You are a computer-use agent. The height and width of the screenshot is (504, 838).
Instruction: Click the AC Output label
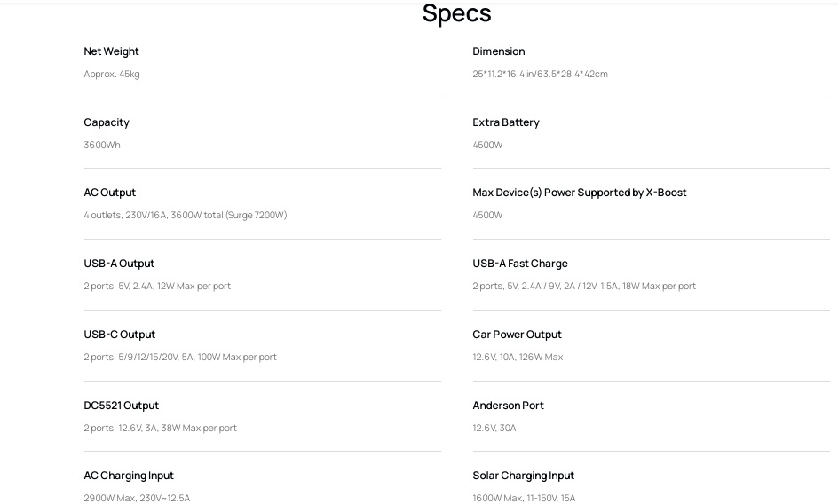click(109, 193)
